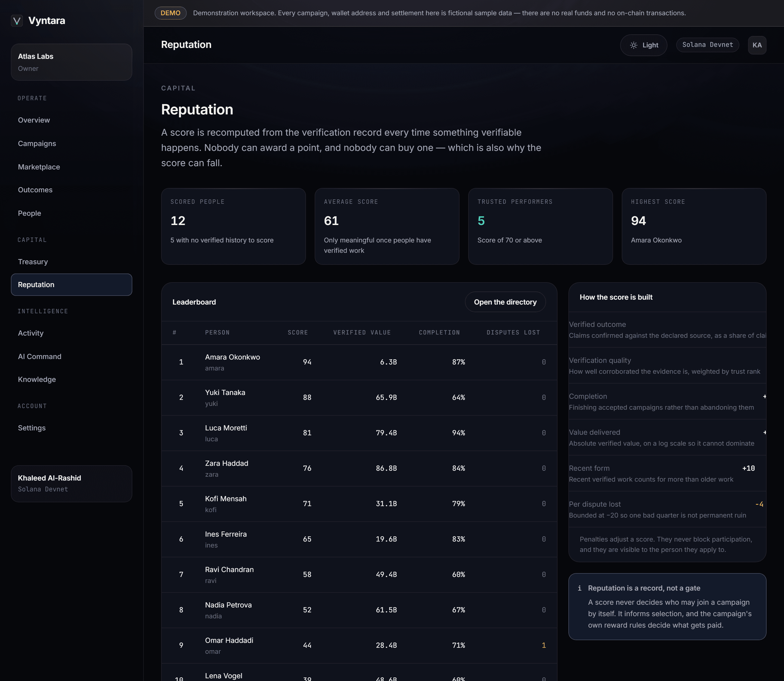The image size is (784, 681).
Task: Select Yuki Tanaka leaderboard row
Action: (359, 397)
